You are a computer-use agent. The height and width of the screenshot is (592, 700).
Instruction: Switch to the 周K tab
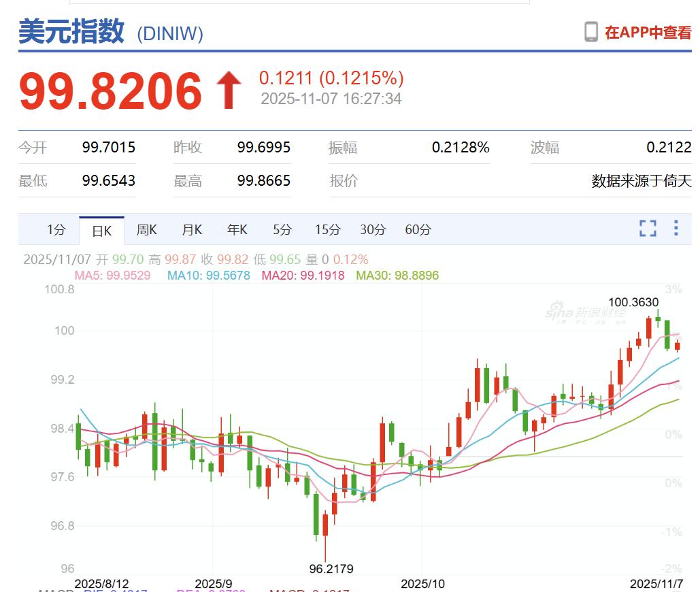coord(146,230)
